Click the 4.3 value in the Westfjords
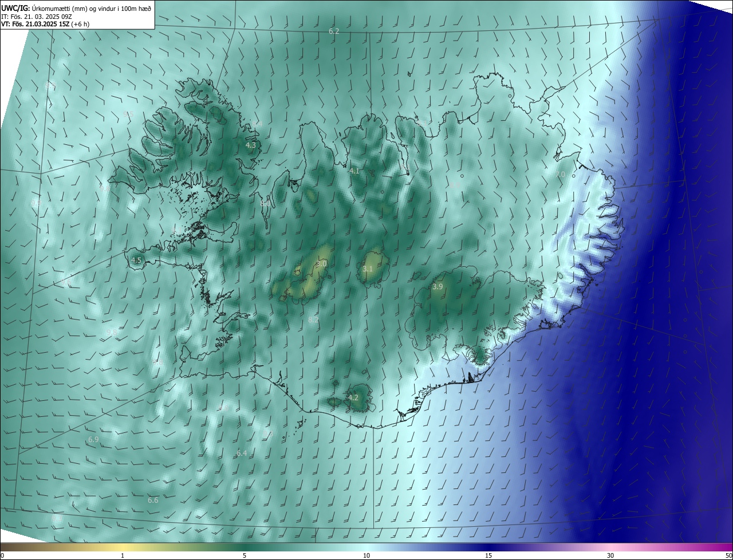 pyautogui.click(x=251, y=145)
